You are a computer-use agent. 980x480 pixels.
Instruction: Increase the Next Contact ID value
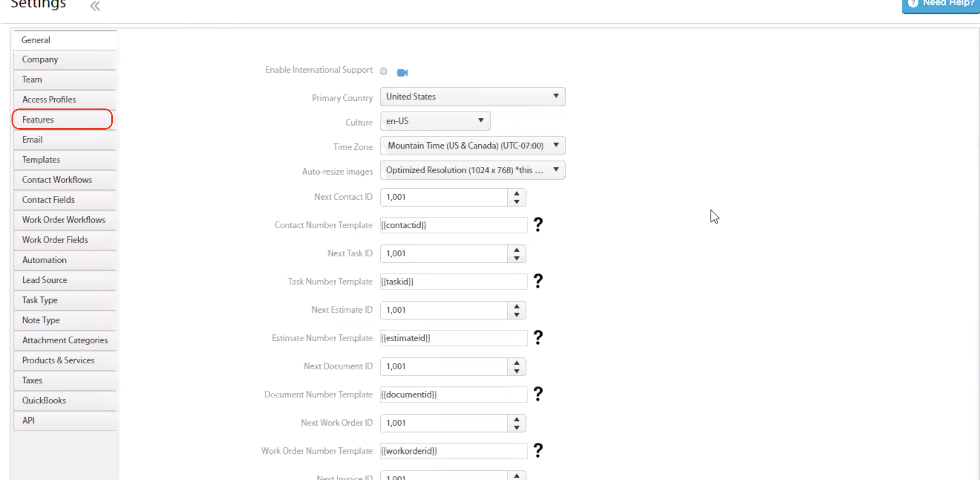click(516, 193)
